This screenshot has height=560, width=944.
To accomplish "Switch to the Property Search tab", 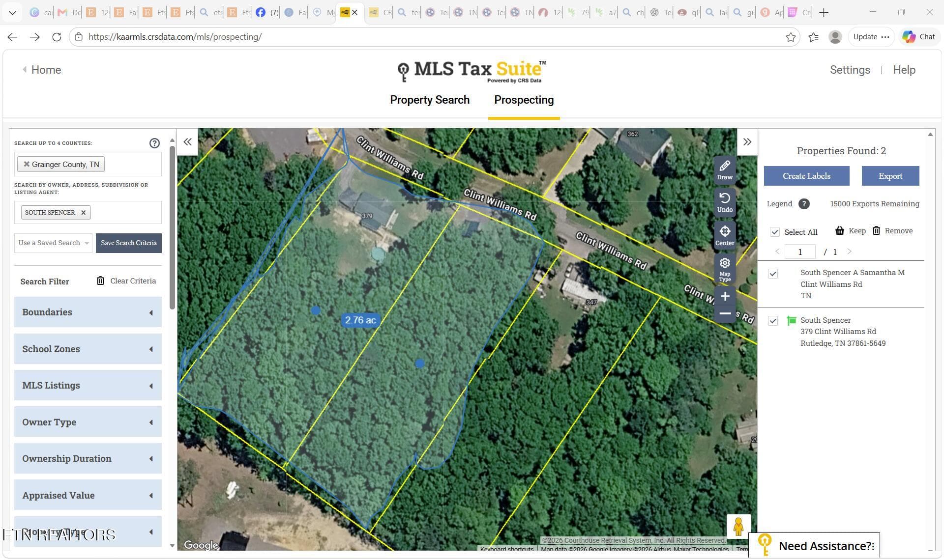I will pyautogui.click(x=430, y=100).
